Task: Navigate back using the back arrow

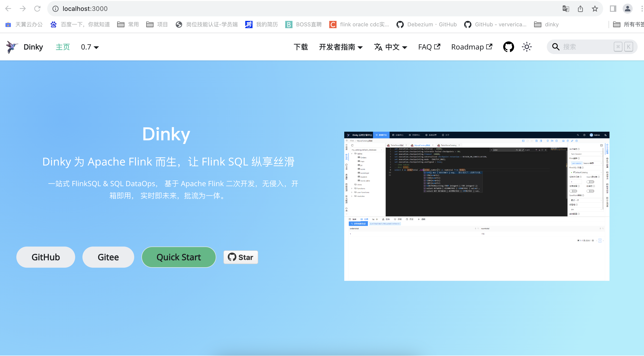Action: pyautogui.click(x=8, y=8)
